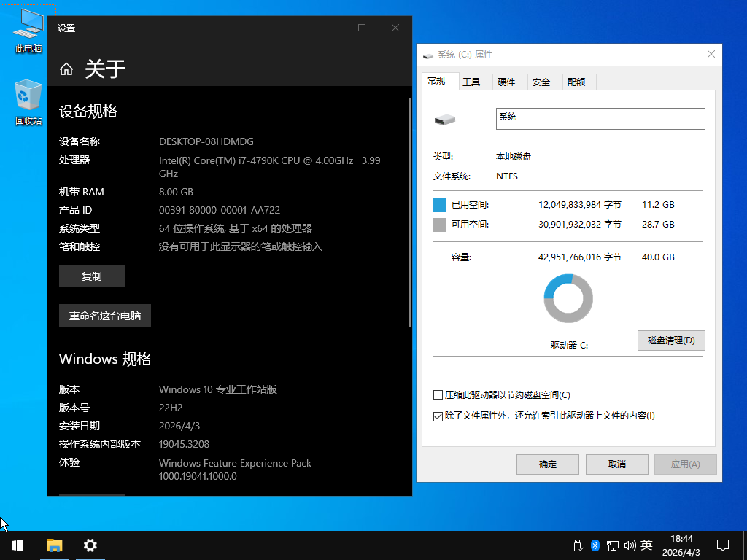747x560 pixels.
Task: Open the Start menu Windows logo
Action: pyautogui.click(x=18, y=545)
